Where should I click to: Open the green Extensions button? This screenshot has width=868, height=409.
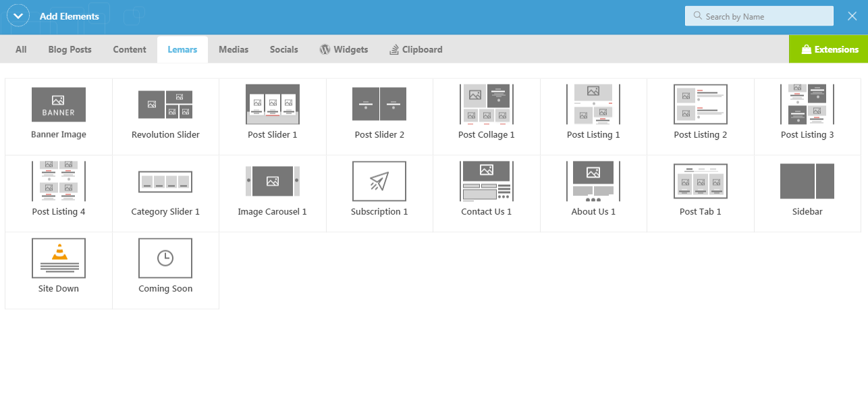[x=829, y=49]
